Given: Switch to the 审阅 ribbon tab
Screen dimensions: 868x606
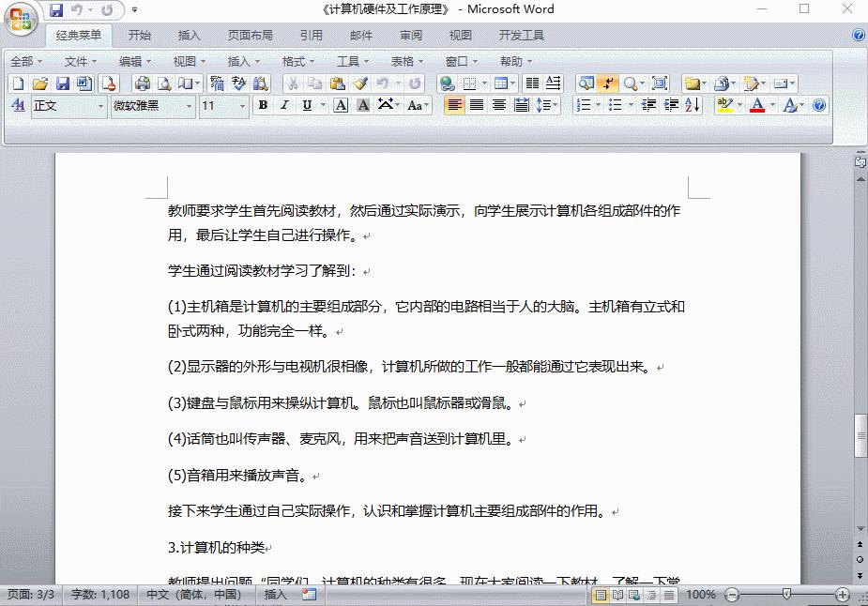Looking at the screenshot, I should pos(413,36).
